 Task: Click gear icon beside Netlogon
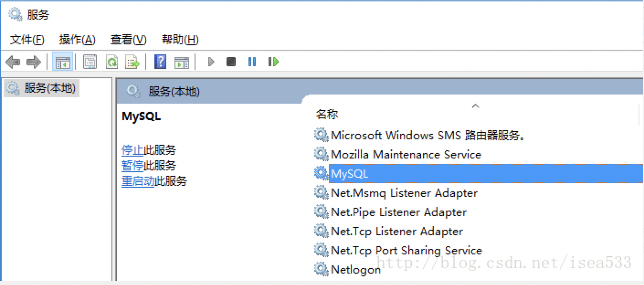pyautogui.click(x=322, y=269)
